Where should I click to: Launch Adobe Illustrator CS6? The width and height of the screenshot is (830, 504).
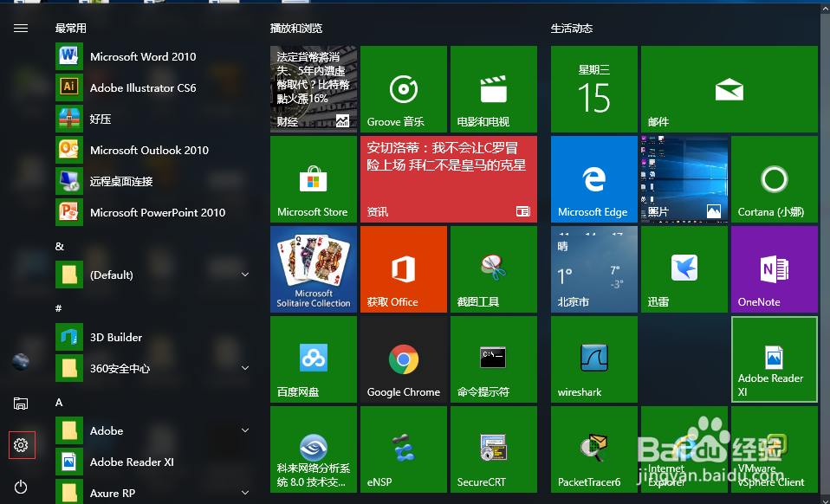pos(153,87)
